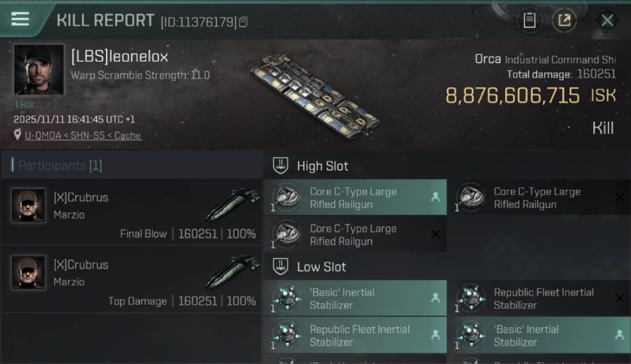Copy the kill report ID
Viewport: 631px width, 364px height.
(x=244, y=22)
